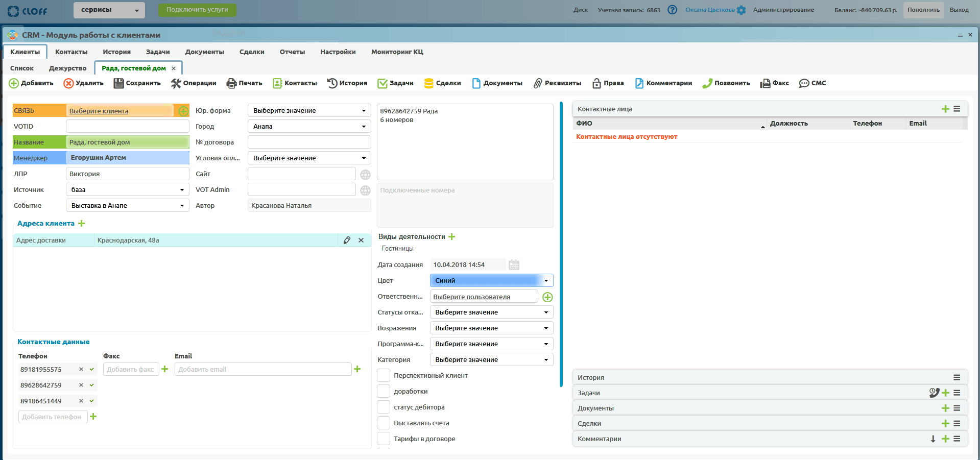Click the Save floppy disk icon
980x460 pixels.
click(118, 83)
